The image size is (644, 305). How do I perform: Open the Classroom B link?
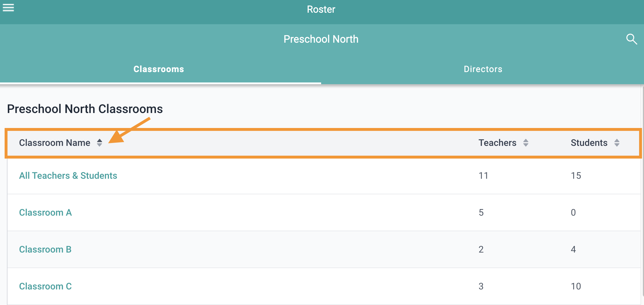tap(45, 249)
